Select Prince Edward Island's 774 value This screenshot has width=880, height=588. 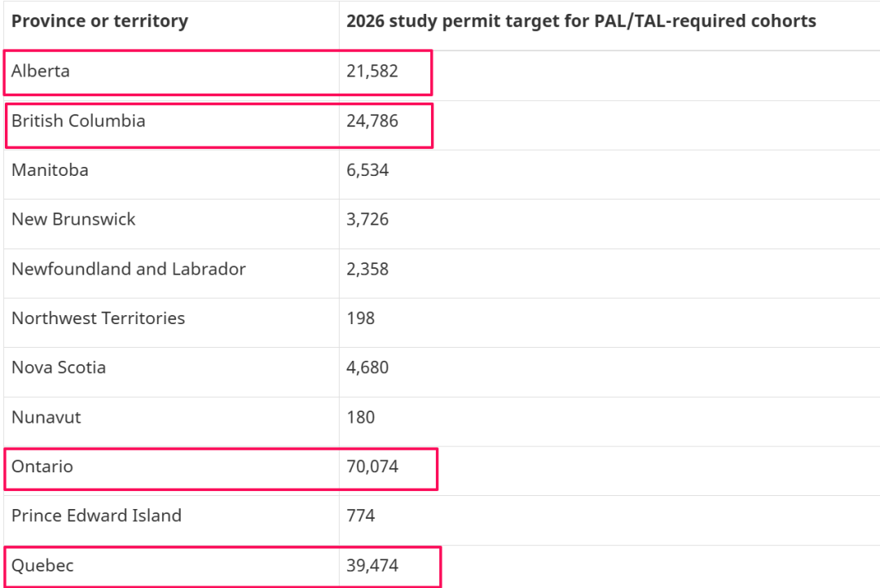click(360, 516)
